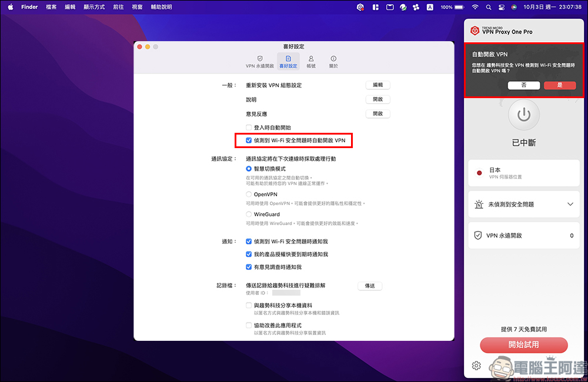
Task: Click Spotlight search icon in menu bar
Action: click(489, 7)
